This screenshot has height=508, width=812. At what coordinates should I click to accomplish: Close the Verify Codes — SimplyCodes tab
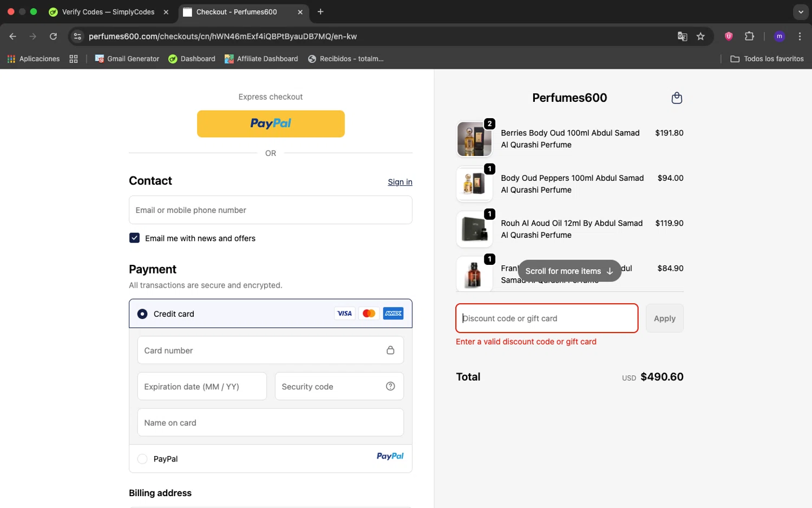[166, 12]
